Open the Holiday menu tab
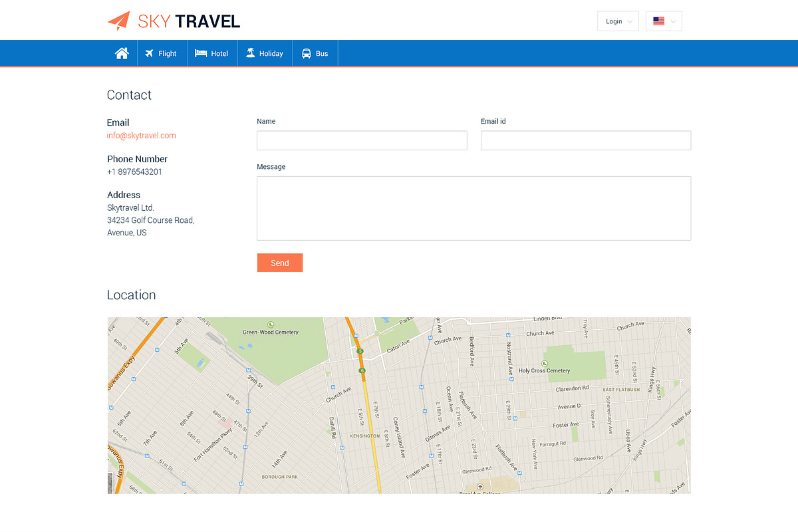This screenshot has width=798, height=532. tap(265, 53)
